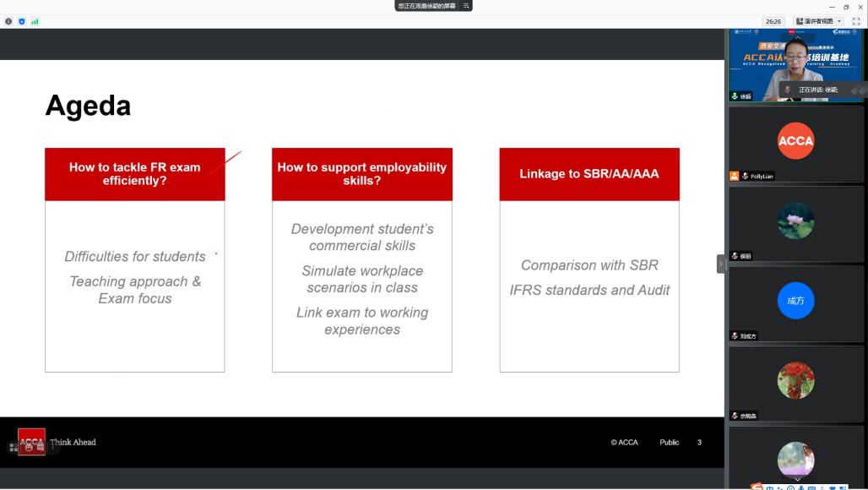Viewport: 868px width, 490px height.
Task: Select the red flowers avatar participant tile
Action: pyautogui.click(x=795, y=380)
